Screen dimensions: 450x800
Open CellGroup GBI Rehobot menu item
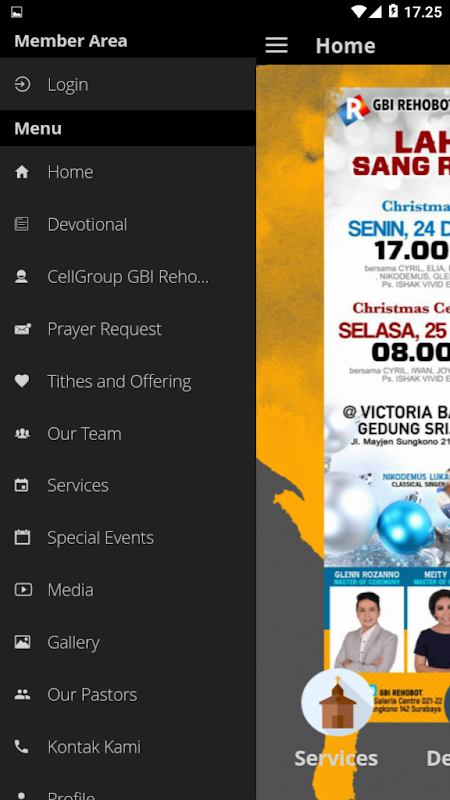[x=128, y=277]
